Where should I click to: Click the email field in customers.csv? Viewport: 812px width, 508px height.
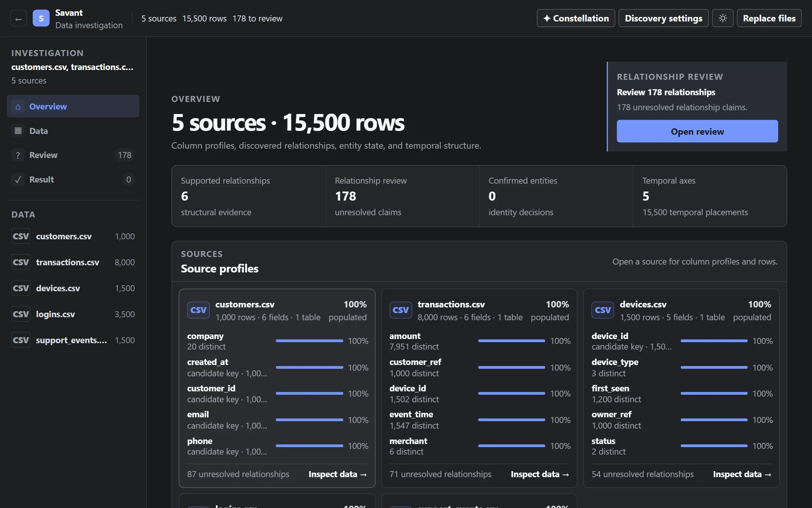277,420
